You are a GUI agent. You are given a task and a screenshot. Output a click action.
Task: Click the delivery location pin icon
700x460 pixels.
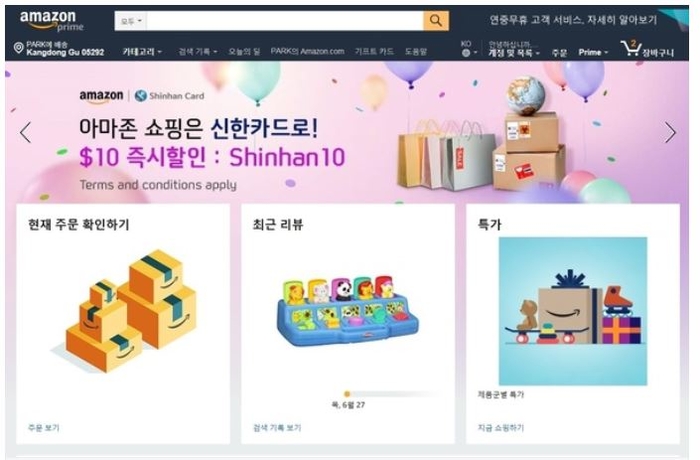pos(18,48)
